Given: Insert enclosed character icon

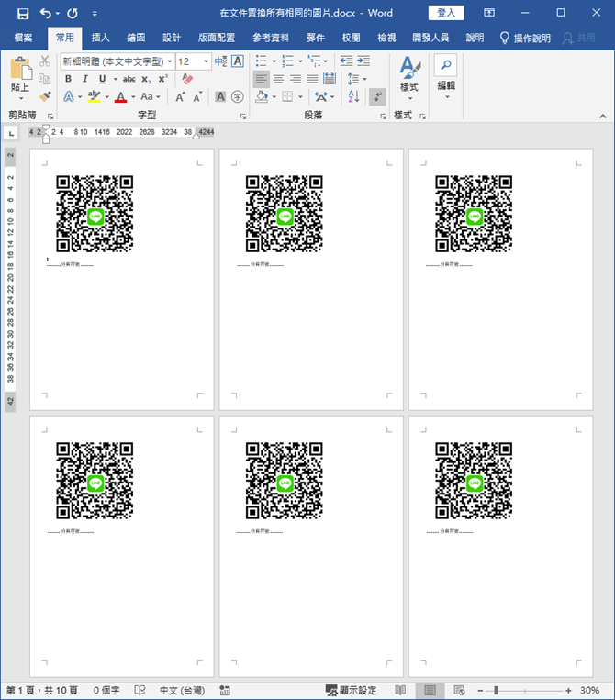Looking at the screenshot, I should click(x=238, y=96).
